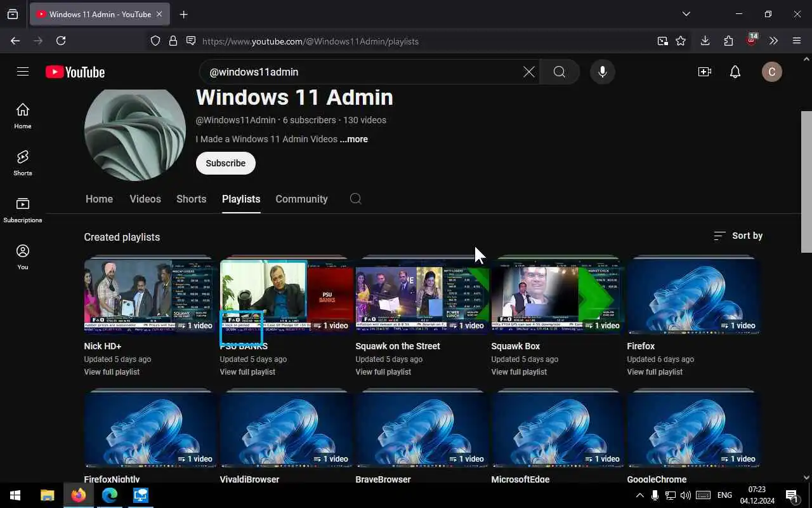Viewport: 812px width, 508px height.
Task: Open the Sort by dropdown
Action: tap(738, 236)
